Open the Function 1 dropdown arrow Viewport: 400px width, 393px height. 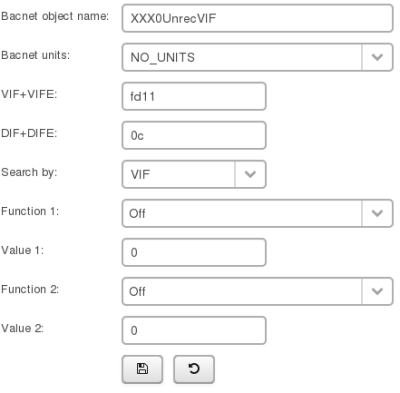point(377,213)
